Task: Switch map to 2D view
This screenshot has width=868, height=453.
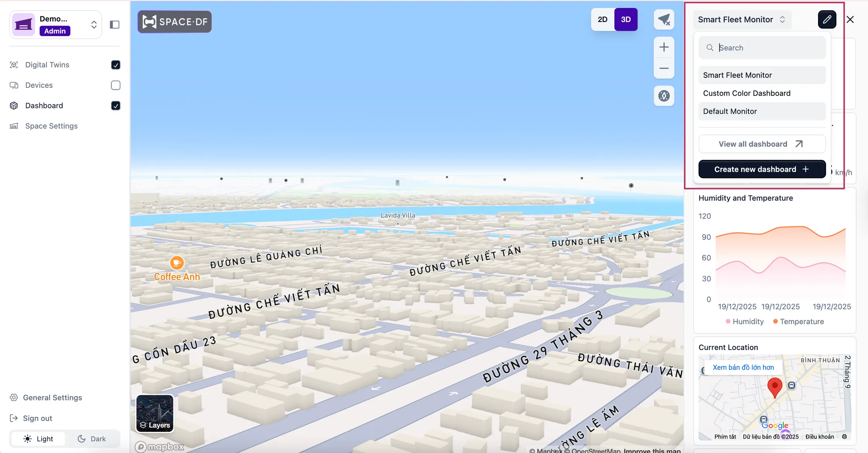Action: (x=602, y=19)
